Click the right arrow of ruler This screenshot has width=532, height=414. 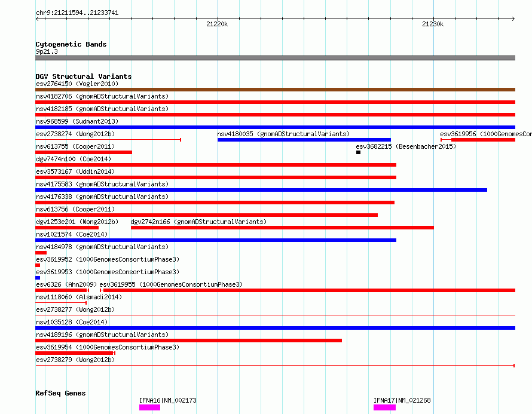513,19
